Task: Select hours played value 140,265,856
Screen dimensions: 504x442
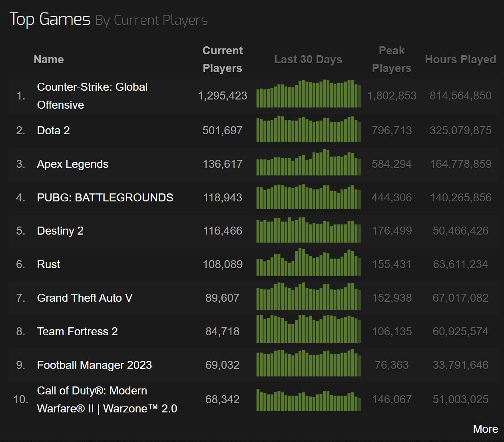Action: (x=460, y=197)
